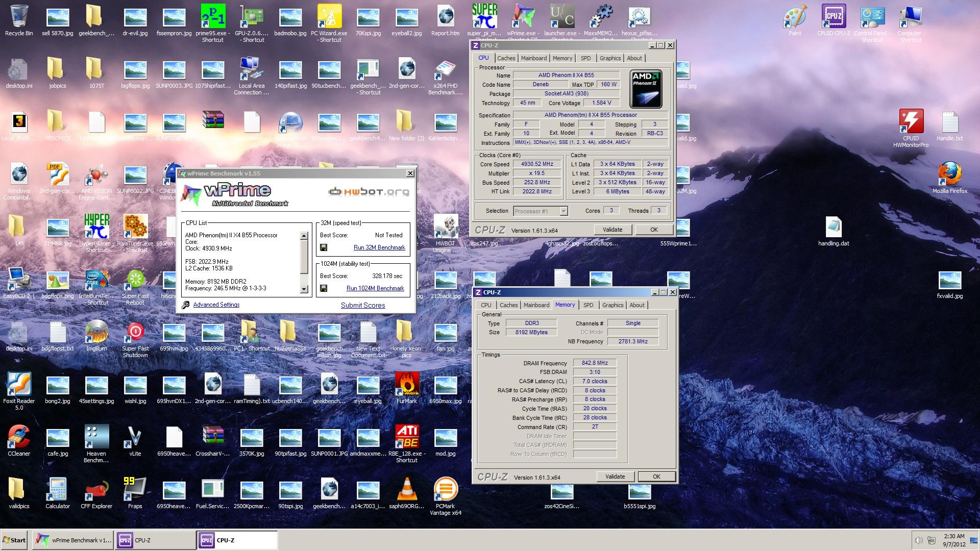Click save icon for 1024M score
The height and width of the screenshot is (551, 980).
(x=324, y=288)
